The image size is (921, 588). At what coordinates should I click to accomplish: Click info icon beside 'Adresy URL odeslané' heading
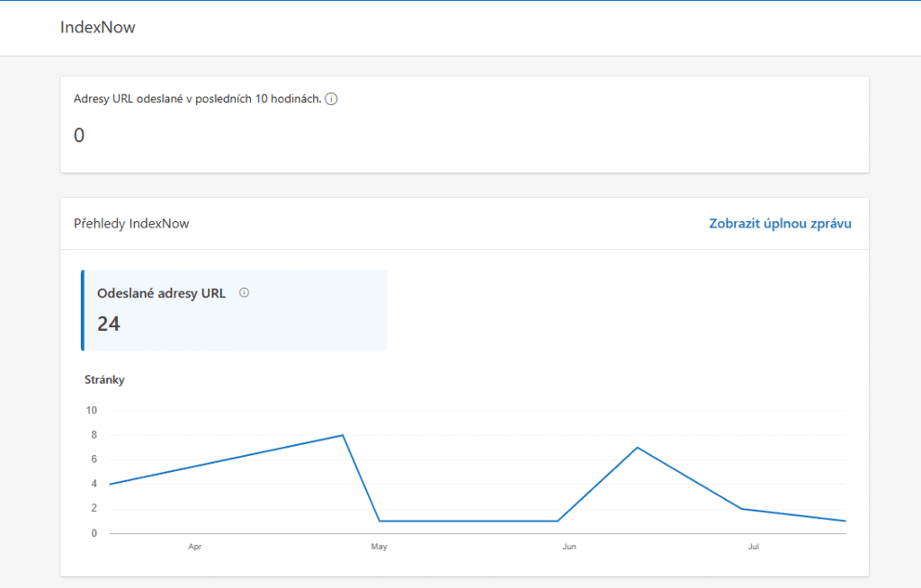[331, 99]
